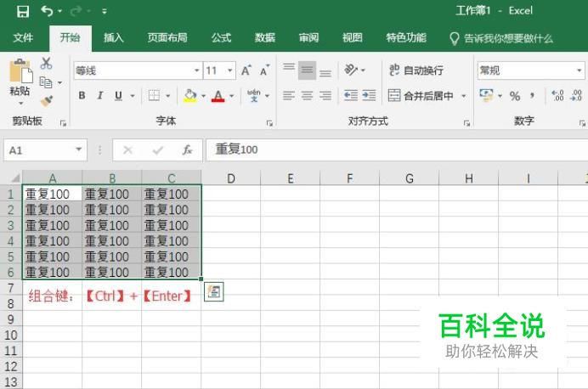The image size is (588, 389).
Task: Click the formula bar showing 重复100
Action: pyautogui.click(x=397, y=149)
